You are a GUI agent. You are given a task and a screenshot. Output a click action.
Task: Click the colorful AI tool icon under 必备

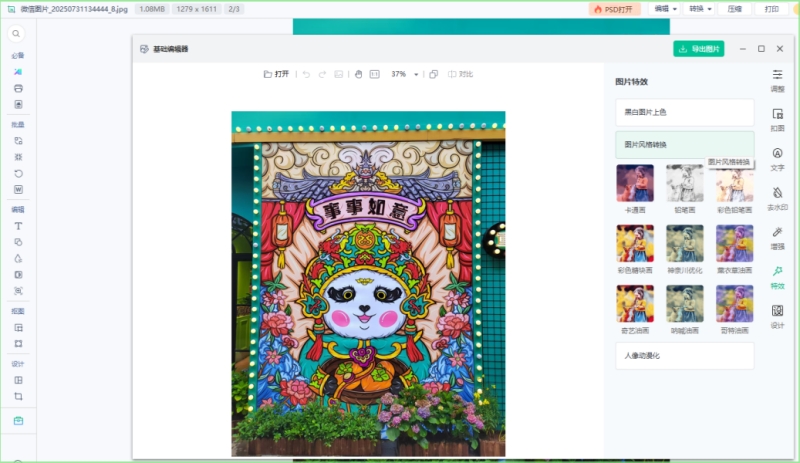tap(18, 72)
